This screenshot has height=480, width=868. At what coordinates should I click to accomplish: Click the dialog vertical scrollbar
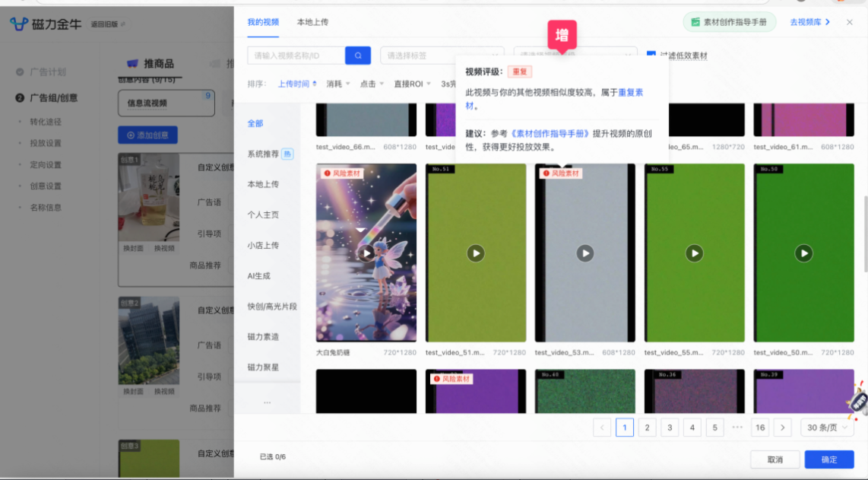[x=865, y=234]
